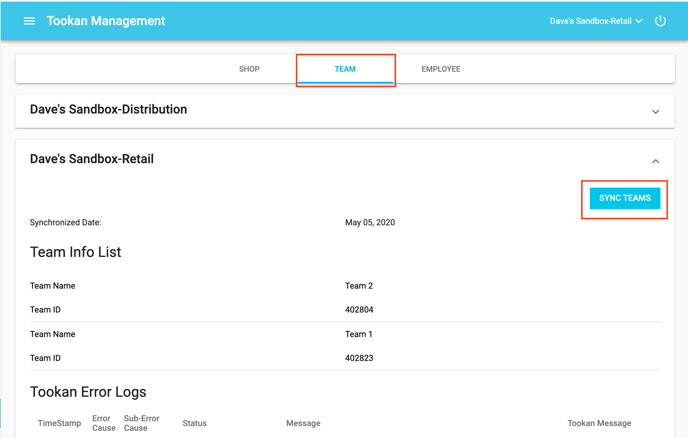Open the Dave's Sandbox-Retail account dropdown
The height and width of the screenshot is (438, 688).
(x=596, y=21)
